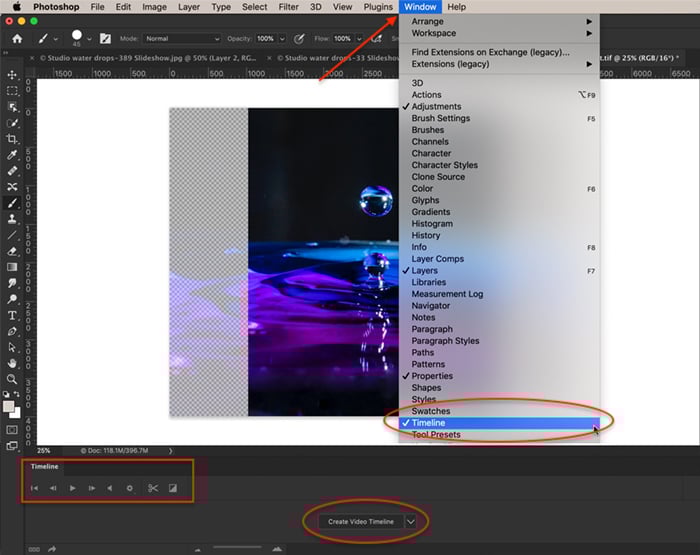
Task: Click the background color swatch
Action: click(16, 414)
